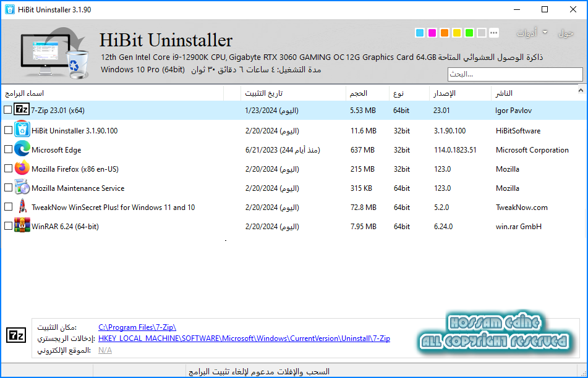
Task: Click the Igor Pavlov publisher cell
Action: [x=513, y=111]
